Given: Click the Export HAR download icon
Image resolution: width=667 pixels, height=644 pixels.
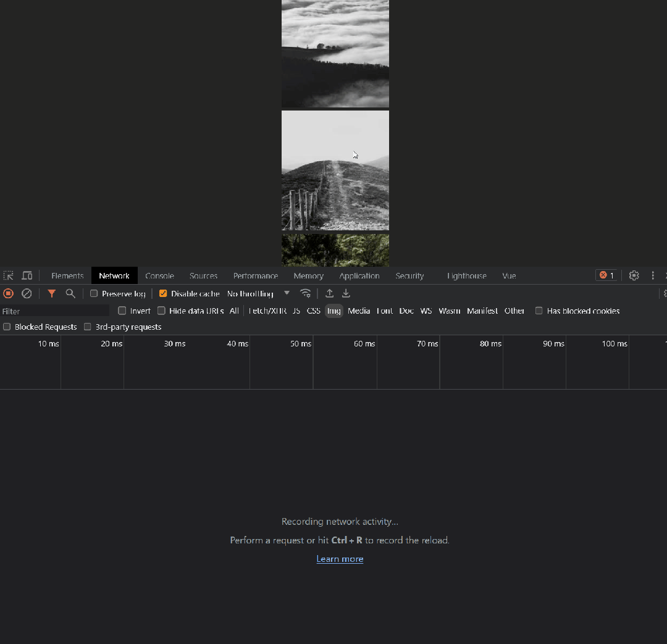Looking at the screenshot, I should (x=346, y=293).
